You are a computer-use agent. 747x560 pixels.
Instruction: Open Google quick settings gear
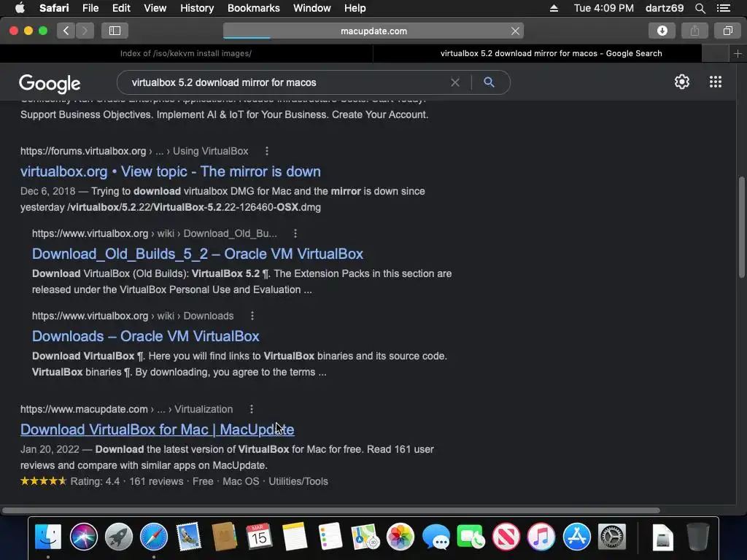click(682, 82)
